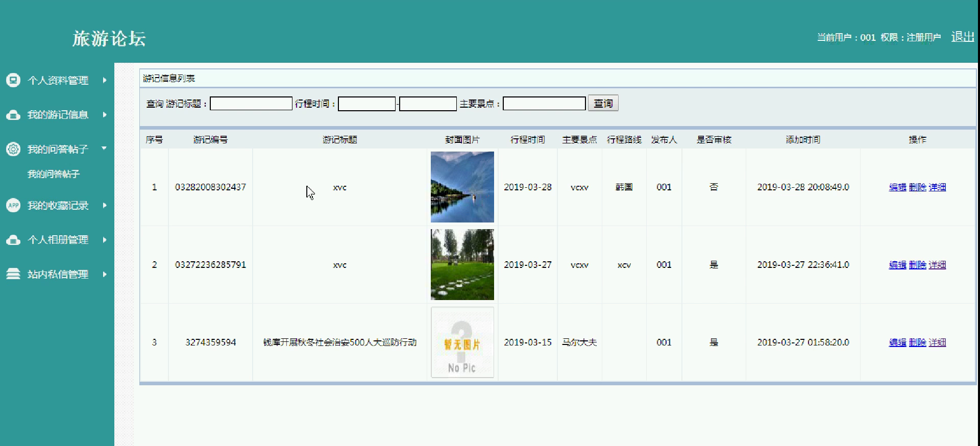Select 我的问答帖子 submenu entry
The image size is (980, 446).
54,174
